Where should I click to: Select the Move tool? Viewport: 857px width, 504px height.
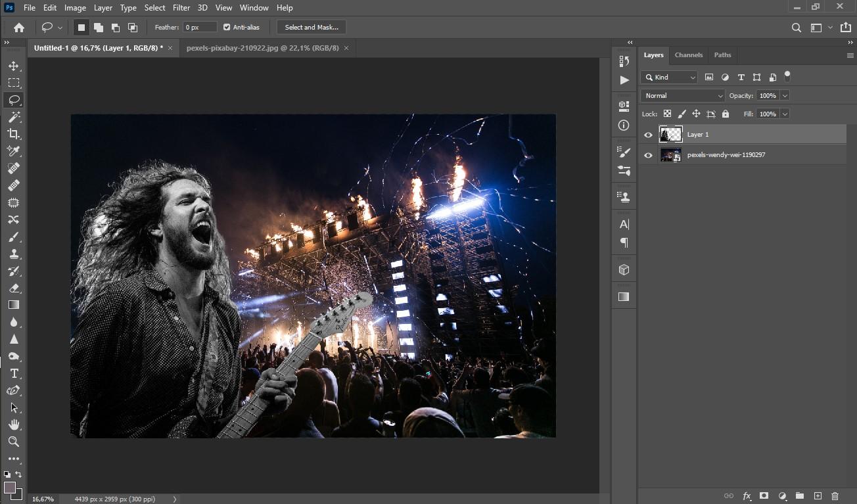[x=13, y=66]
